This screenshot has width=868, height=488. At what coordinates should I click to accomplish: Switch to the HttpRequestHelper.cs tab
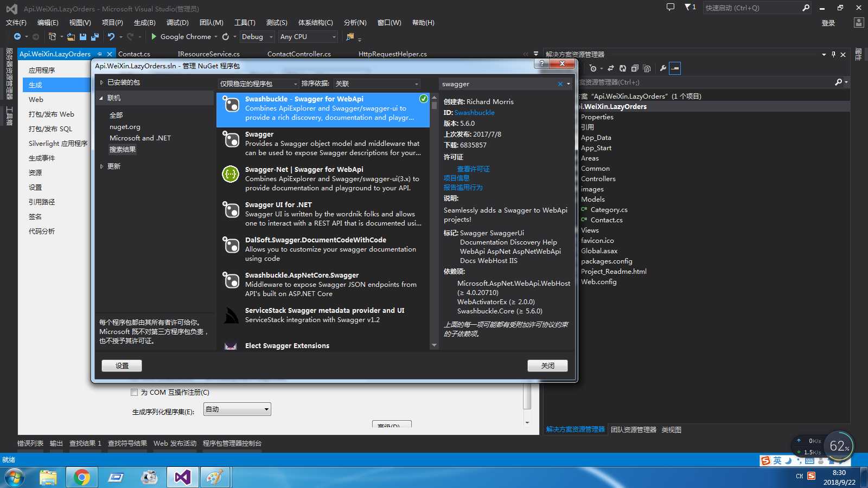click(x=392, y=54)
